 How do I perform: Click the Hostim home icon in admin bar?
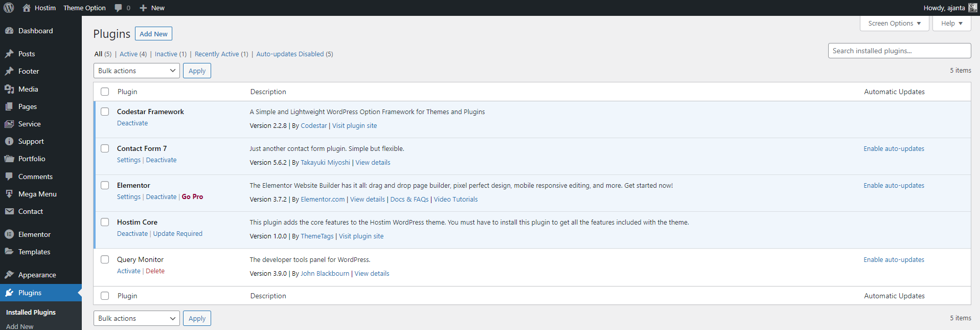(27, 8)
